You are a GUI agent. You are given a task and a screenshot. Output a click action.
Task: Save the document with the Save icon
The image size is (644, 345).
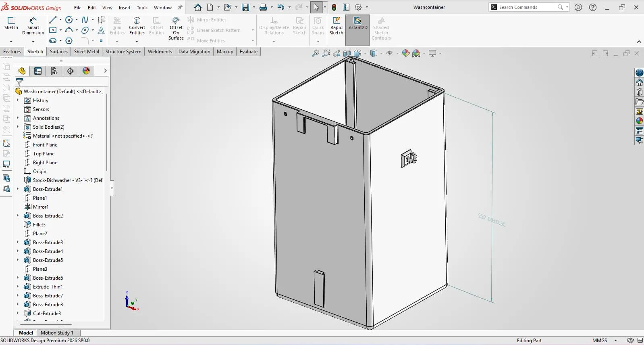[x=245, y=7]
